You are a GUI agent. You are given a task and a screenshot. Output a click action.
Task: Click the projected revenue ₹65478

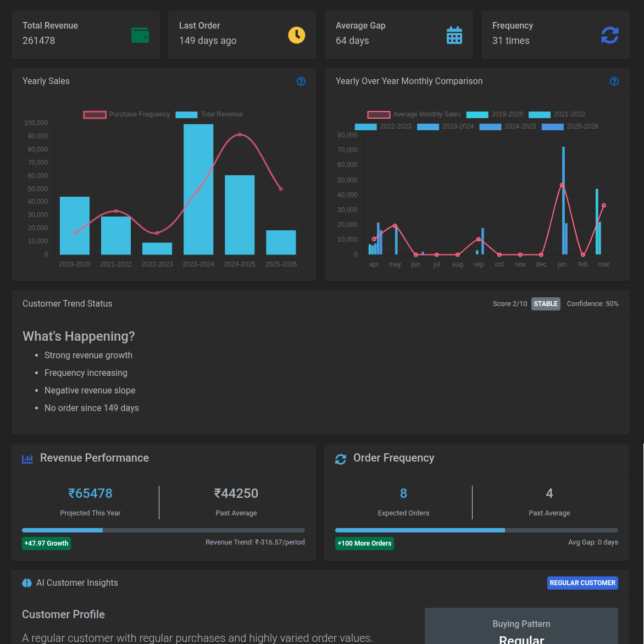[x=90, y=493]
